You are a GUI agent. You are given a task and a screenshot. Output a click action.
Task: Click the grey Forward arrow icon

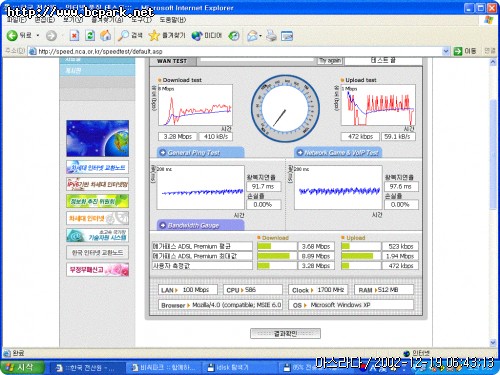pos(51,36)
